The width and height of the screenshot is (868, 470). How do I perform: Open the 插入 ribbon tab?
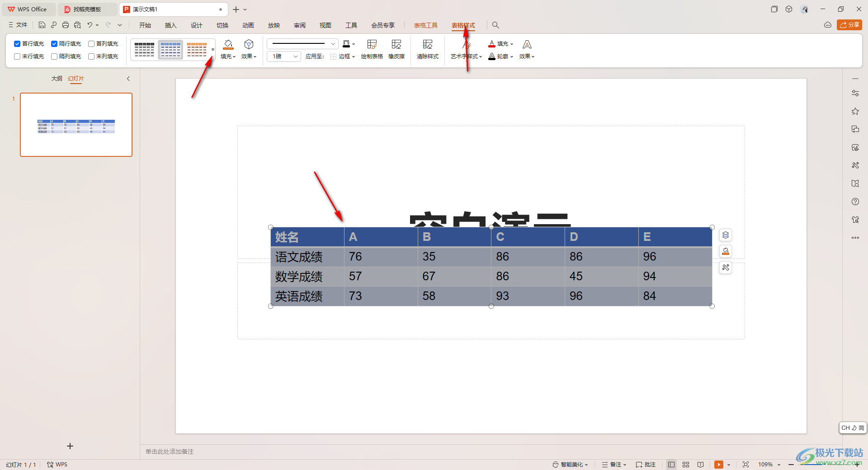tap(171, 25)
